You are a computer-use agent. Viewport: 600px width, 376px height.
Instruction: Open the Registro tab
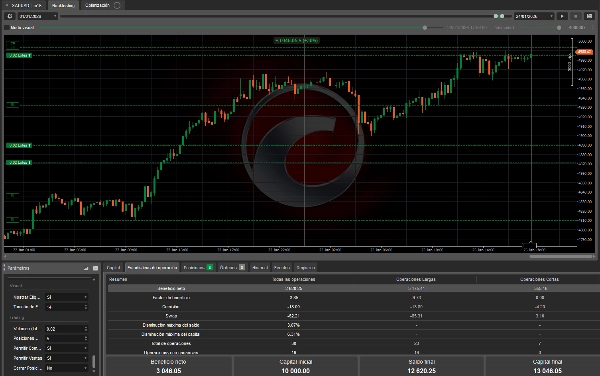(x=306, y=267)
